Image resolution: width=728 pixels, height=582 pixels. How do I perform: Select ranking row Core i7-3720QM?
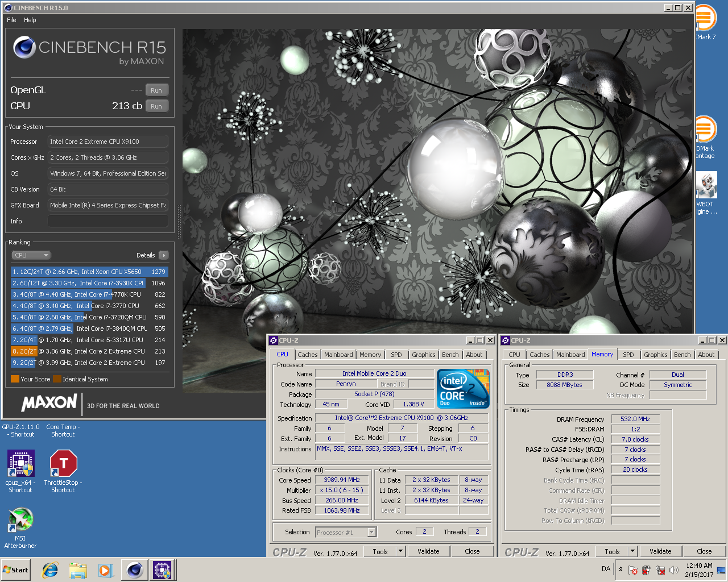coord(89,317)
